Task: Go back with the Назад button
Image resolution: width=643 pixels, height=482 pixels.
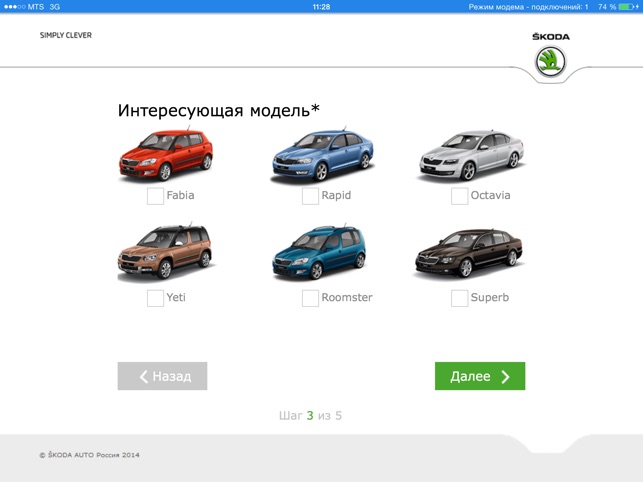Action: [x=162, y=376]
